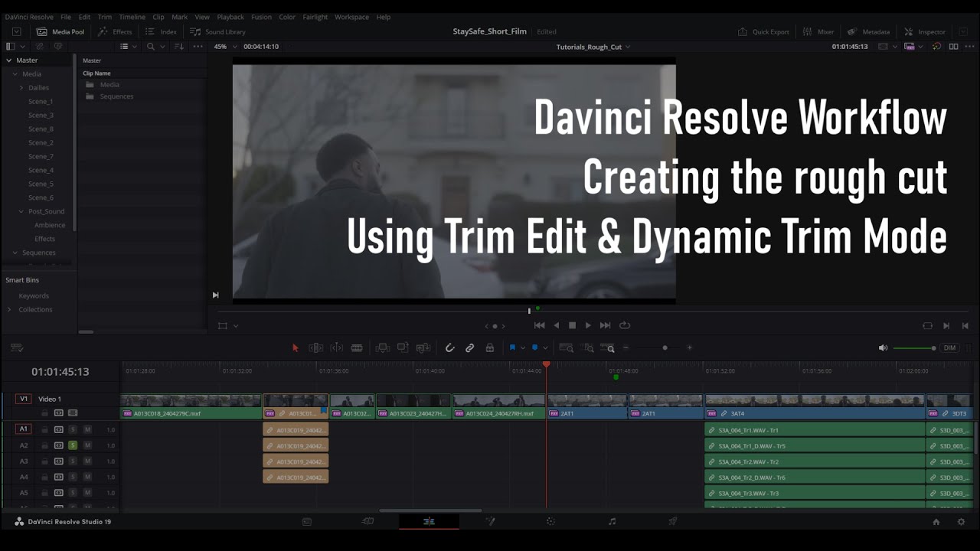This screenshot has width=980, height=551.
Task: Toggle Position Lock padlock icon
Action: [x=490, y=347]
